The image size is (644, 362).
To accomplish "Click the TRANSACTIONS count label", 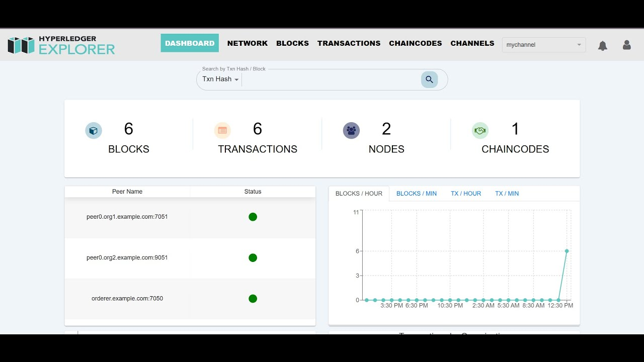I will 258,149.
